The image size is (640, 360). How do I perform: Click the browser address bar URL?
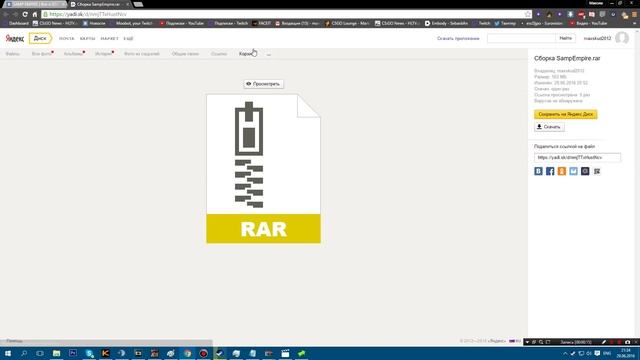click(88, 14)
